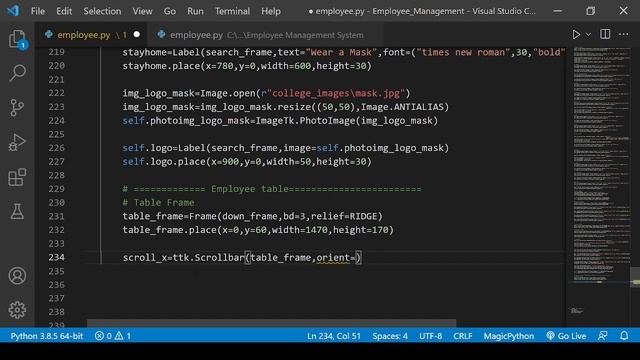The image size is (640, 360).
Task: Open the Extensions view
Action: [17, 177]
